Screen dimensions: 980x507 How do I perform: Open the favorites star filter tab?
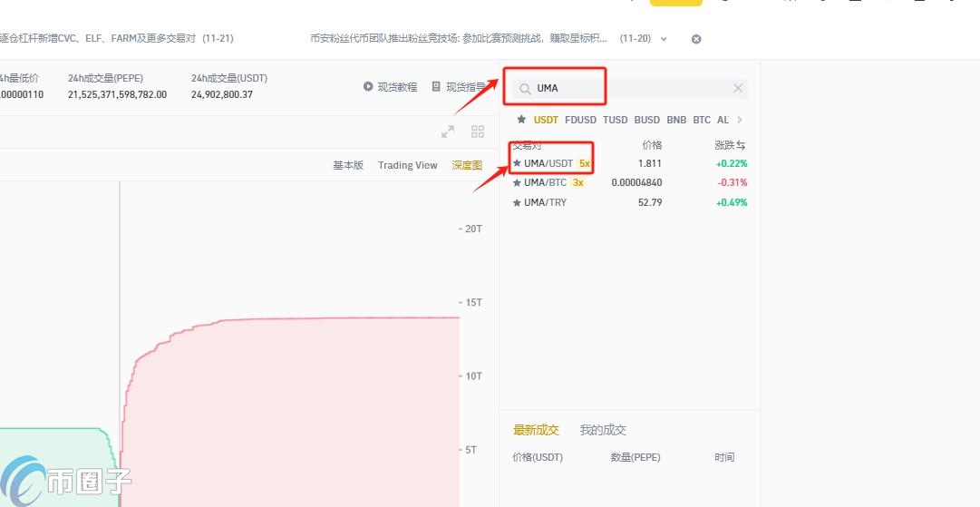[521, 119]
